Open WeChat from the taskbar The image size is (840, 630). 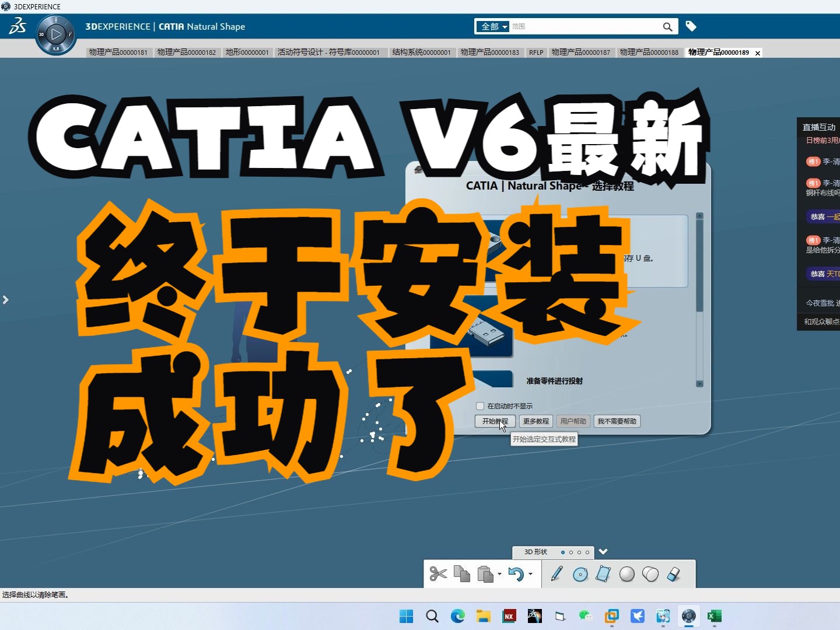point(586,616)
